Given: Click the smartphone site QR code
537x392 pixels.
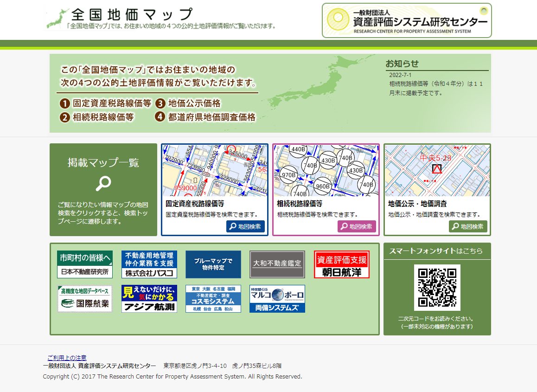Looking at the screenshot, I should [437, 288].
